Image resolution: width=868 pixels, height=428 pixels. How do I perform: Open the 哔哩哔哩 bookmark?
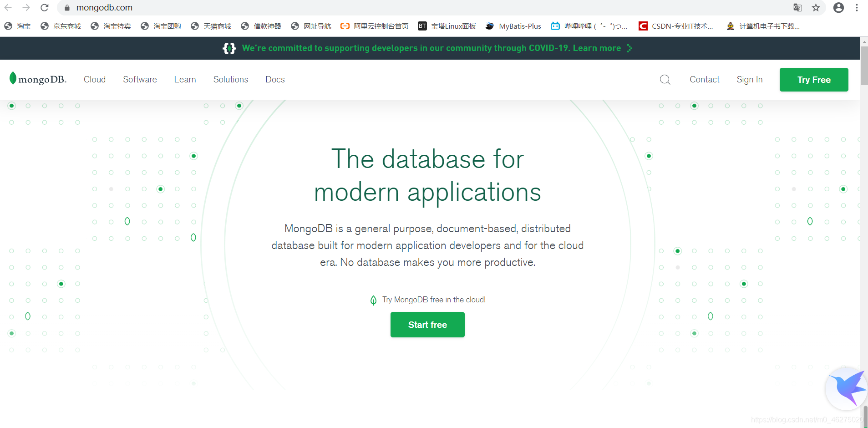(589, 26)
